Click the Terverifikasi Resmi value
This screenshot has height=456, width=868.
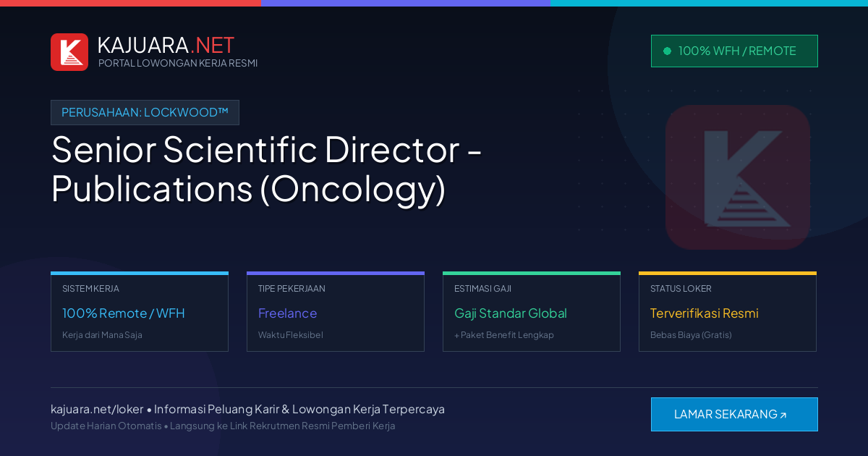click(705, 313)
